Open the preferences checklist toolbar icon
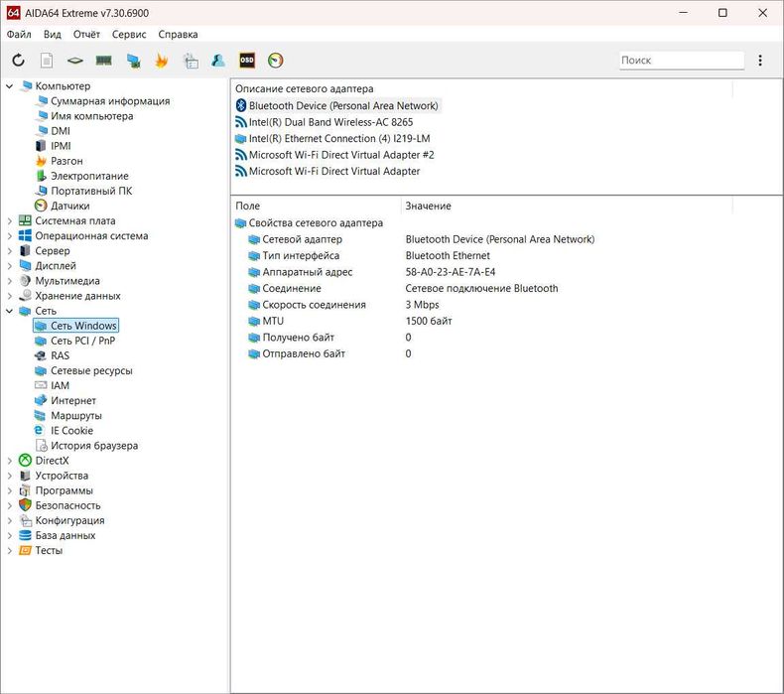The height and width of the screenshot is (694, 784). point(191,61)
